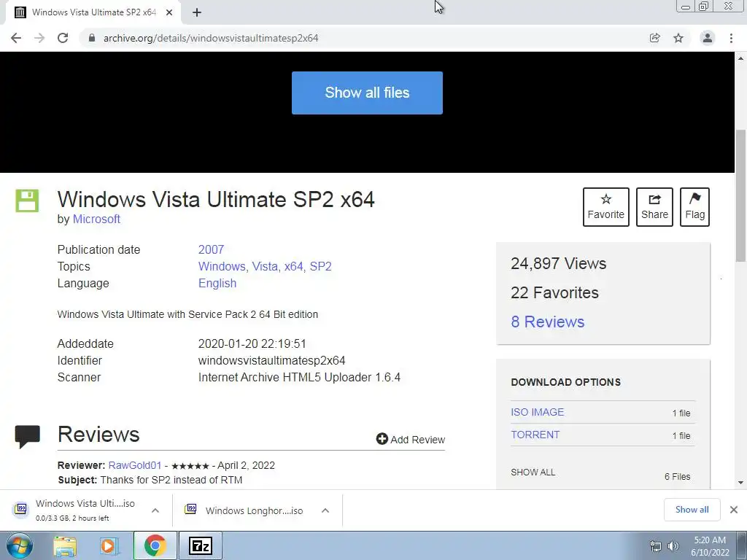
Task: Expand options for Windows Longhor....iso download
Action: (x=325, y=510)
